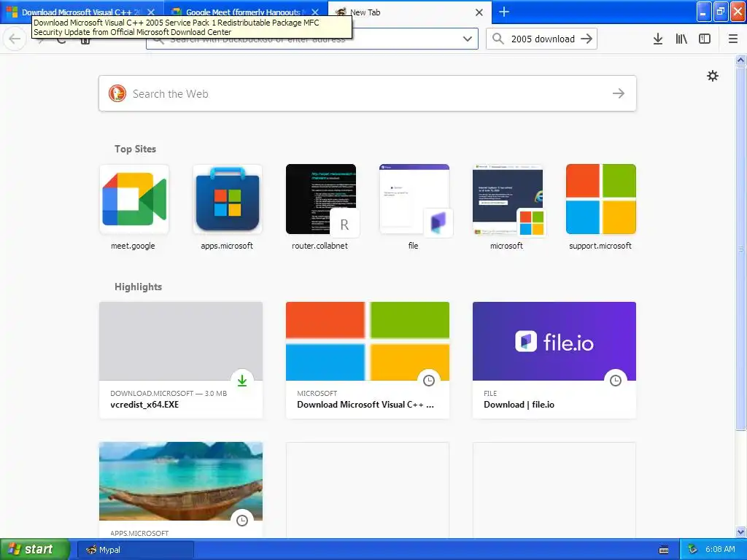Image resolution: width=747 pixels, height=560 pixels.
Task: Click the DuckDuckGo logo in search box
Action: [x=117, y=94]
